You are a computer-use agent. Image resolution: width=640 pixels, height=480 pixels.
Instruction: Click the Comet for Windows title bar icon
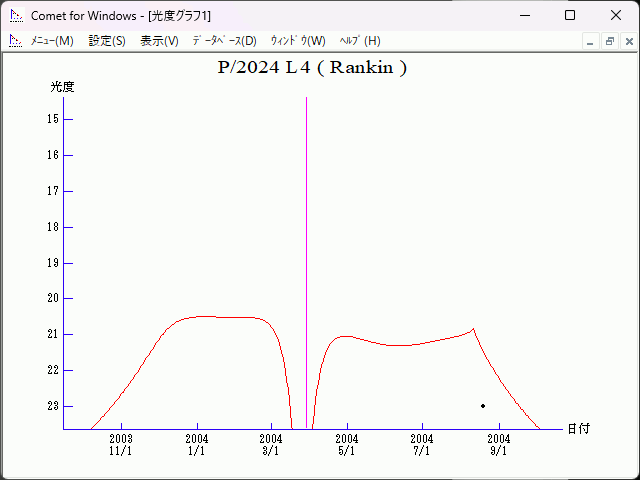point(15,16)
